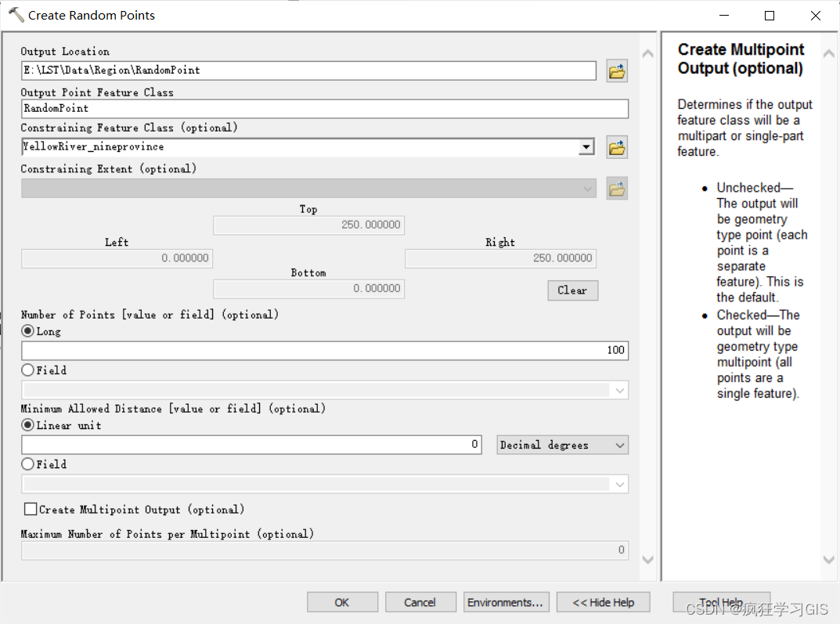Click the Left extent value field

[x=117, y=258]
